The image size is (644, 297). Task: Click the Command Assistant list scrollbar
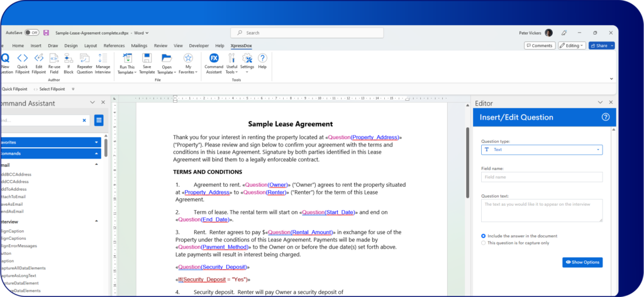106,148
